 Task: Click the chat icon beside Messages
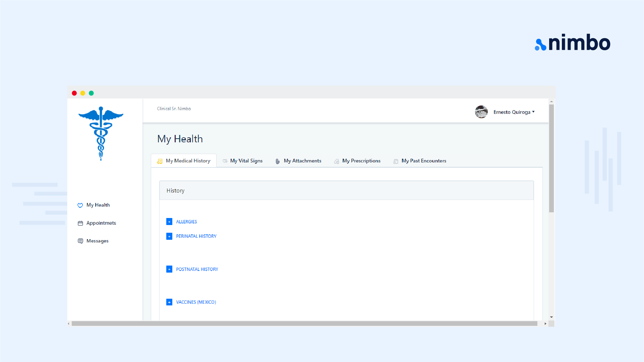click(x=80, y=241)
